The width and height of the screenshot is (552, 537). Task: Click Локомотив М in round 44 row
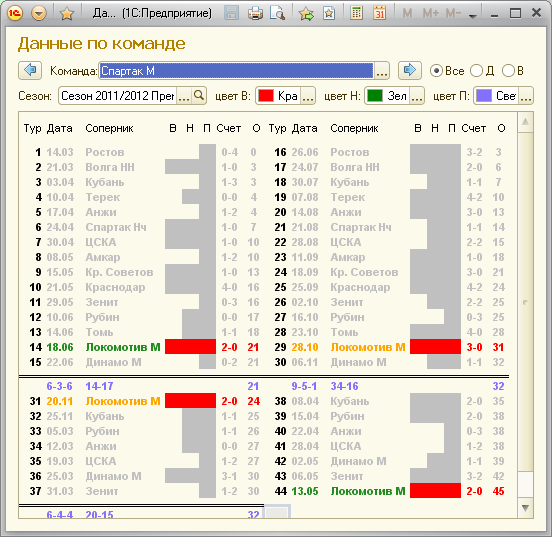pyautogui.click(x=368, y=491)
